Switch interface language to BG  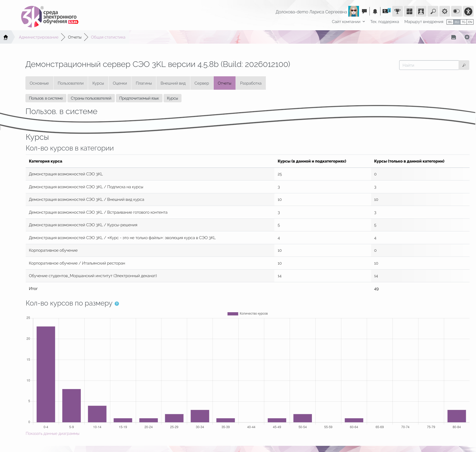(x=450, y=22)
